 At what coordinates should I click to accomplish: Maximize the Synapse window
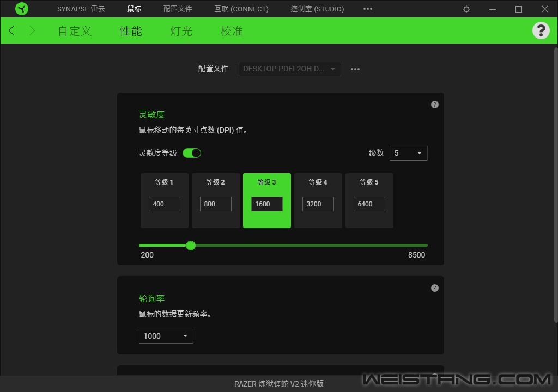coord(519,9)
